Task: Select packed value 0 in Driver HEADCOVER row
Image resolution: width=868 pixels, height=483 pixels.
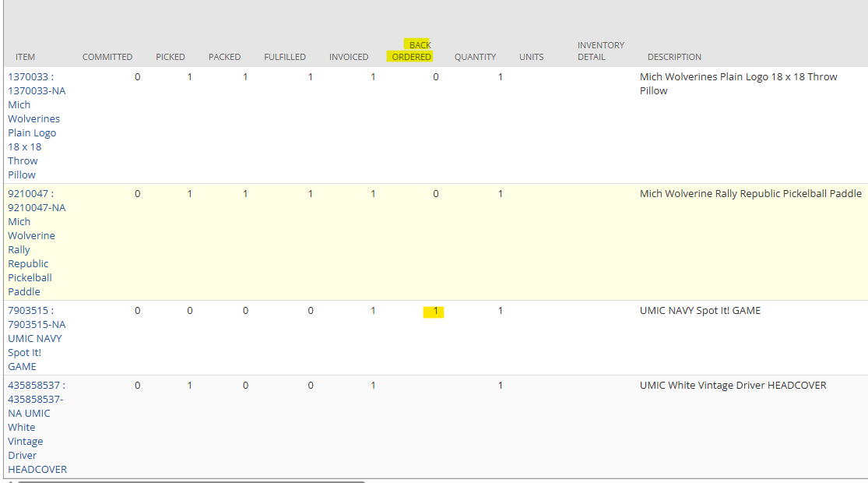Action: (245, 386)
